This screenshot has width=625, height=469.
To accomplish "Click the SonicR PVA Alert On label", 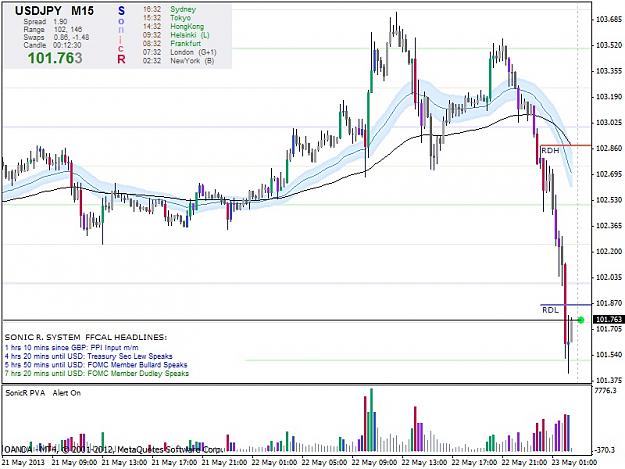I will pyautogui.click(x=43, y=393).
